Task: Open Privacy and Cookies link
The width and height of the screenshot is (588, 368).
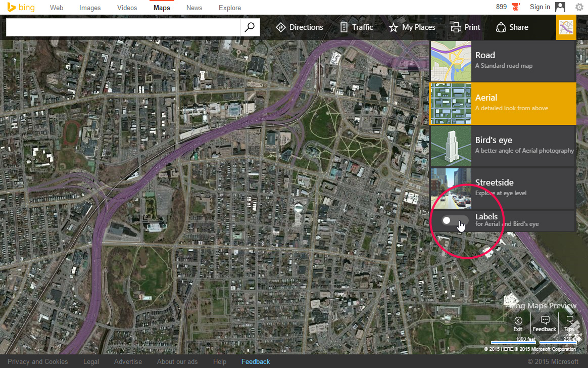Action: click(38, 361)
